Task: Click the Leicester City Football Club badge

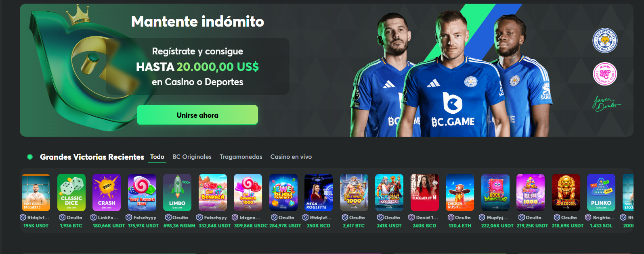Action: [x=605, y=40]
